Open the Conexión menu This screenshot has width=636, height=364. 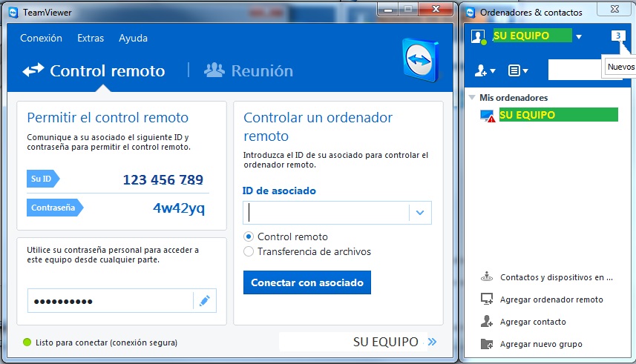[x=41, y=38]
